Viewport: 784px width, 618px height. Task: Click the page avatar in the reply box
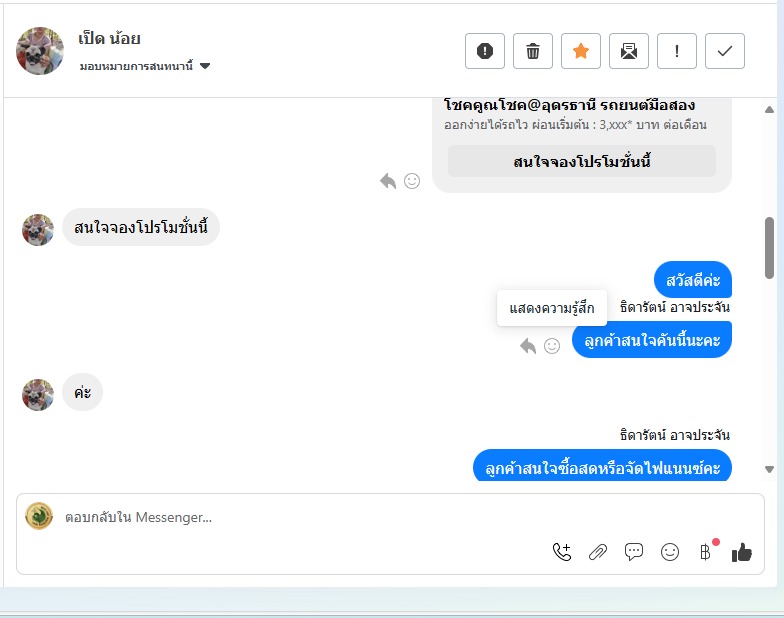(39, 516)
